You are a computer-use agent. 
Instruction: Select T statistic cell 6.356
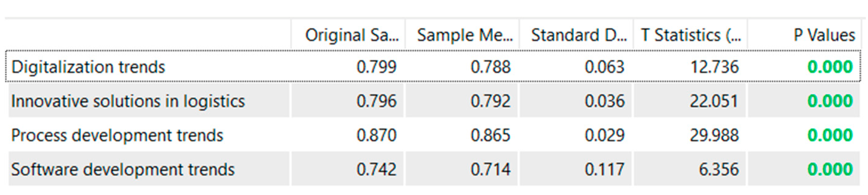click(719, 170)
